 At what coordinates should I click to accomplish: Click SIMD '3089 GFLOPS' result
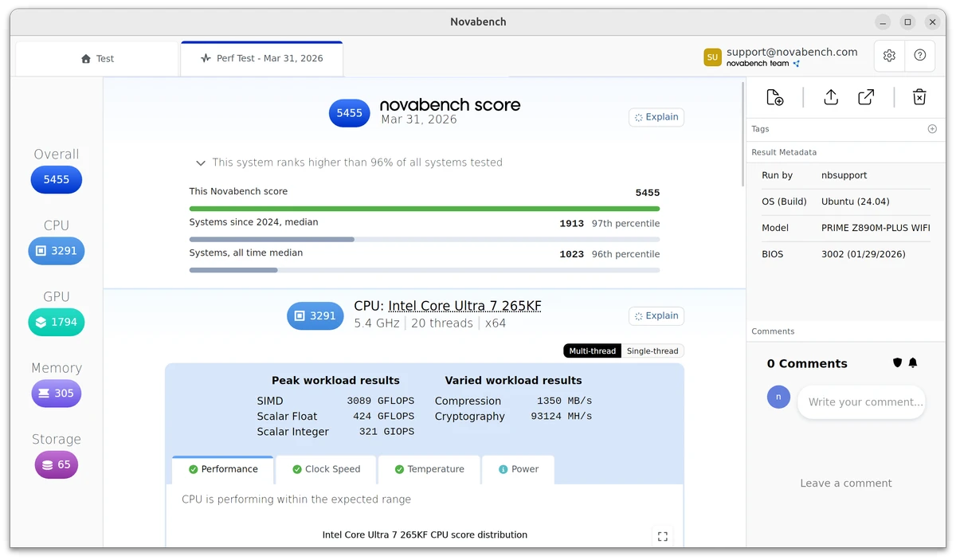pyautogui.click(x=381, y=401)
